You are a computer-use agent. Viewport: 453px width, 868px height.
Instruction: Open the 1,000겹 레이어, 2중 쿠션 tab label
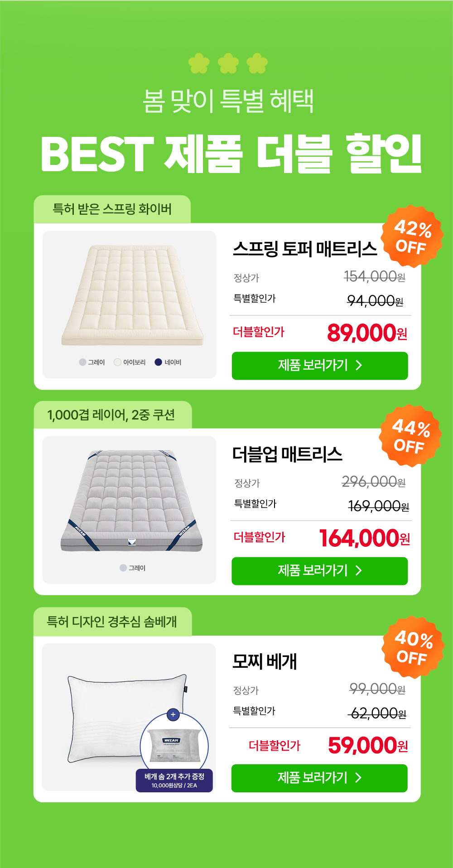point(111,415)
